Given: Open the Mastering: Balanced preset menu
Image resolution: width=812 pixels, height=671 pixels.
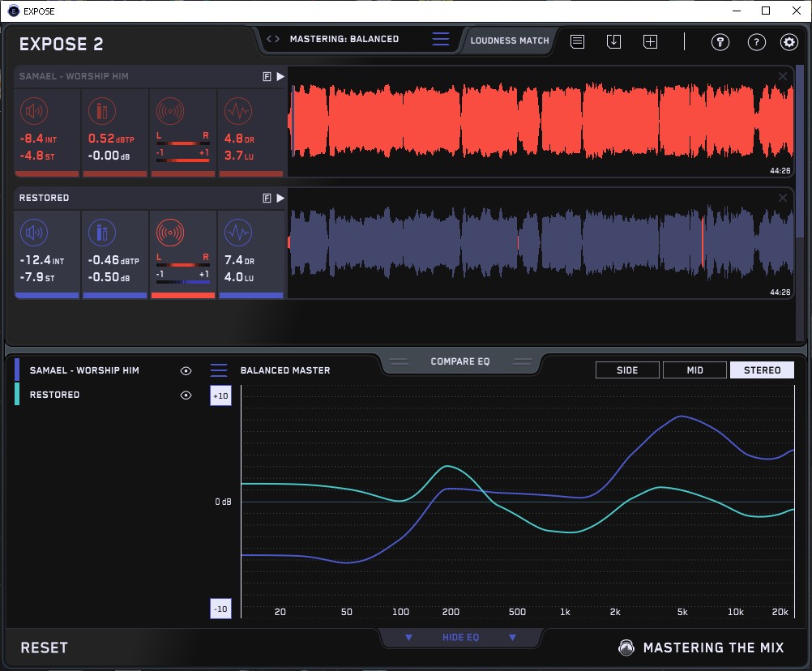Looking at the screenshot, I should point(344,39).
